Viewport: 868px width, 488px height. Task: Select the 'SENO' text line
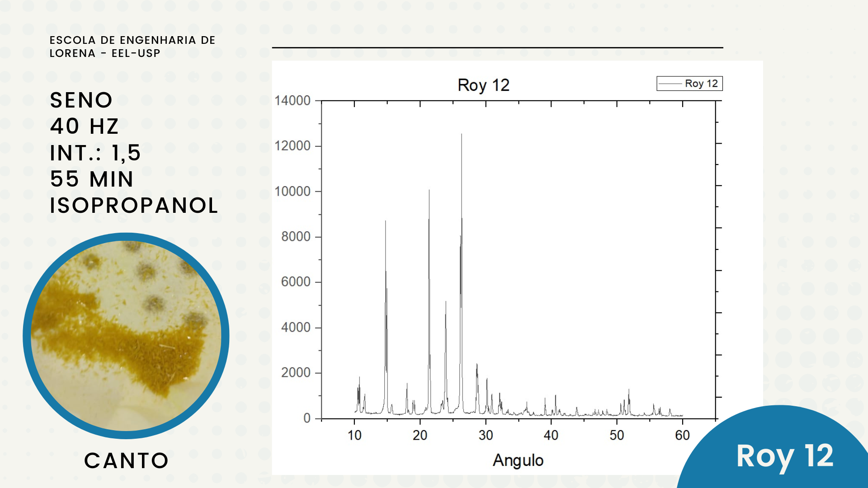[81, 100]
